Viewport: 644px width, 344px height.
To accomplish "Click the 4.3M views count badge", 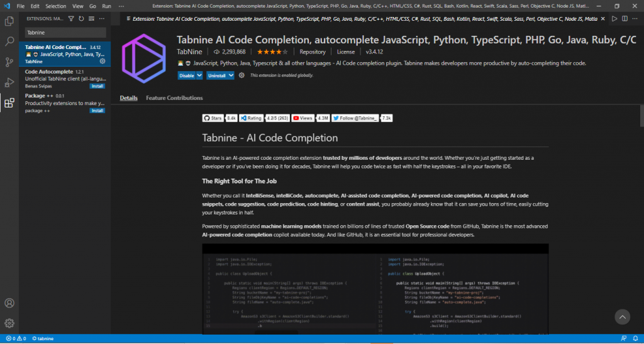I will 323,118.
